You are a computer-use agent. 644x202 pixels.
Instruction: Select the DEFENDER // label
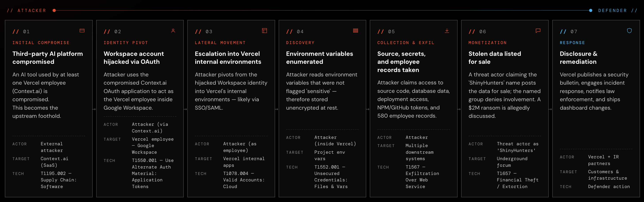(x=617, y=10)
